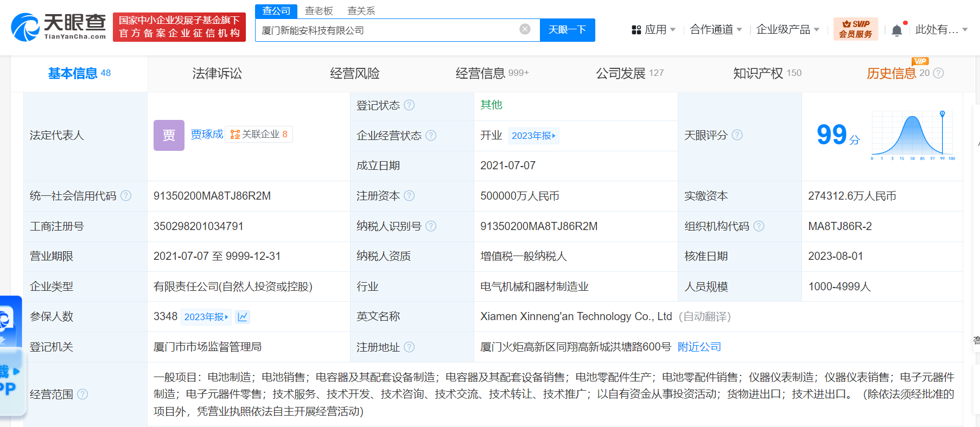
Task: Select organization code MA8TJ86R-2
Action: click(840, 226)
